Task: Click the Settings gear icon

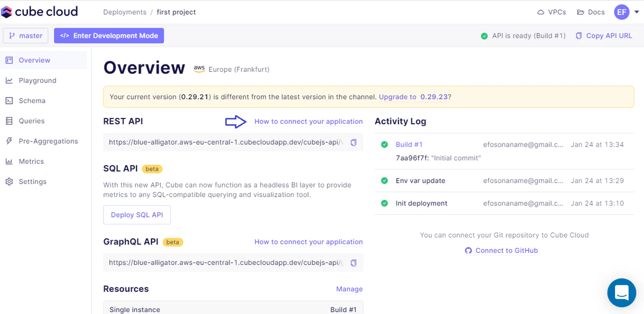Action: click(x=9, y=182)
